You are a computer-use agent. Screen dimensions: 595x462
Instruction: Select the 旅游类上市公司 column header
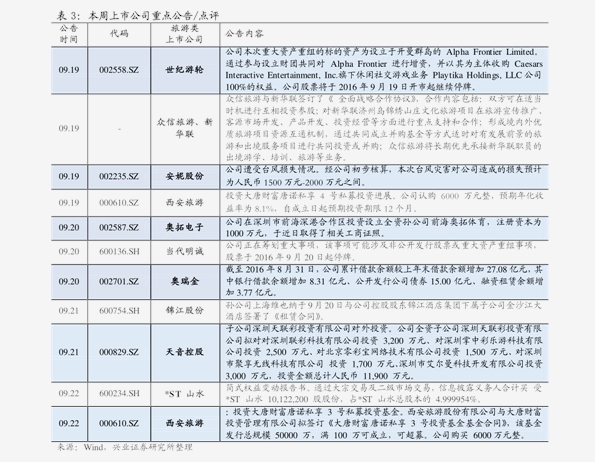click(x=184, y=34)
